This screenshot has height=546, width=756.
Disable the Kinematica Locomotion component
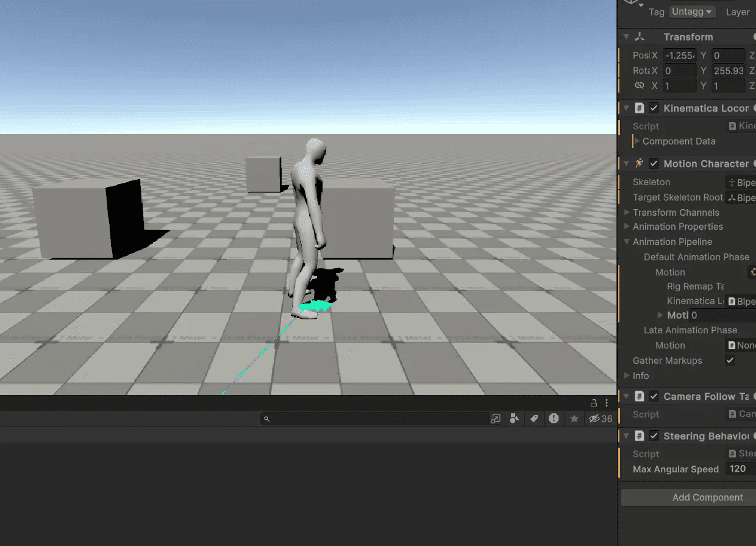click(654, 108)
